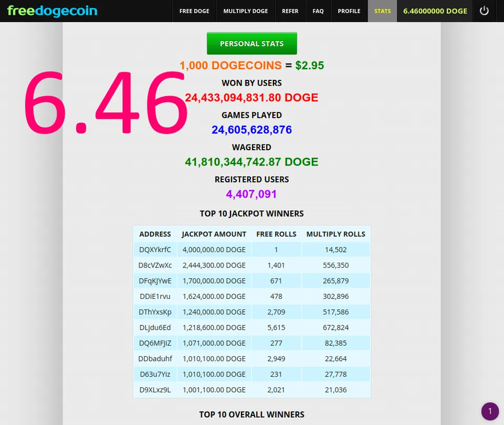This screenshot has width=504, height=425.
Task: Select address DThYxsKp in the table
Action: (155, 312)
